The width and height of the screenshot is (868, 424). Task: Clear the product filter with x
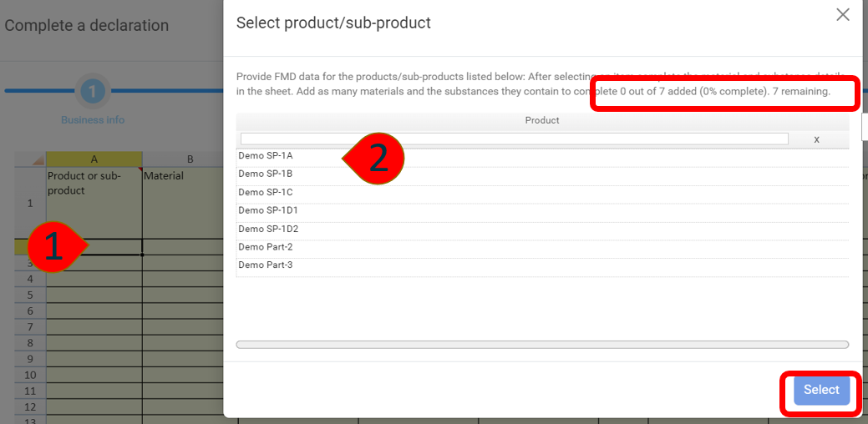point(816,139)
